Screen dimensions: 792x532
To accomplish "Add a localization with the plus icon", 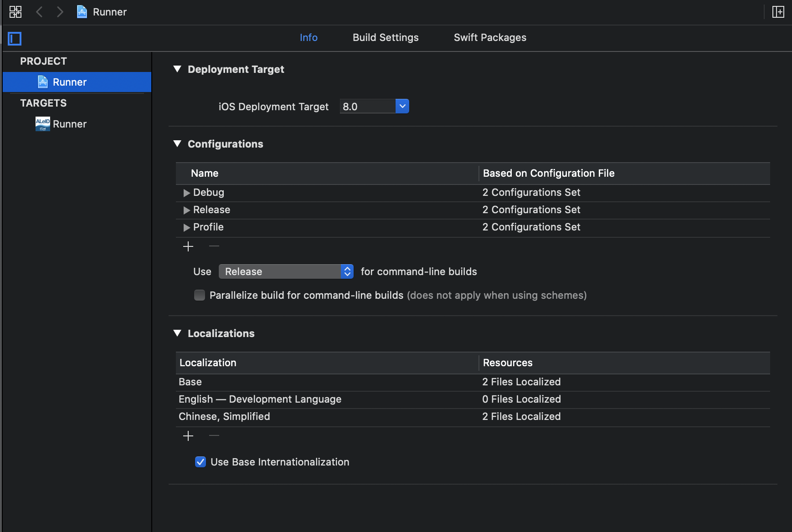I will coord(188,436).
